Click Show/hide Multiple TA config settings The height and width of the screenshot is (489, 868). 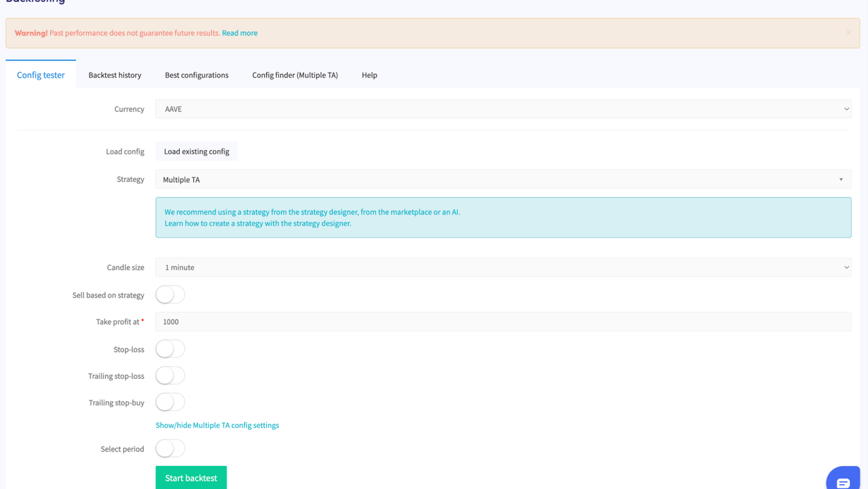(x=217, y=425)
